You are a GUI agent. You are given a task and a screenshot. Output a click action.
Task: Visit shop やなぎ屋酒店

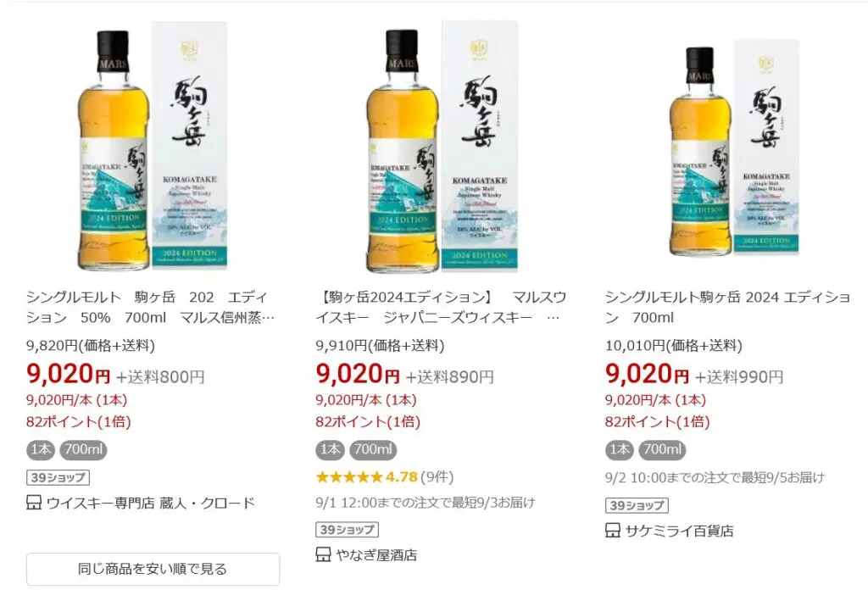(x=376, y=554)
